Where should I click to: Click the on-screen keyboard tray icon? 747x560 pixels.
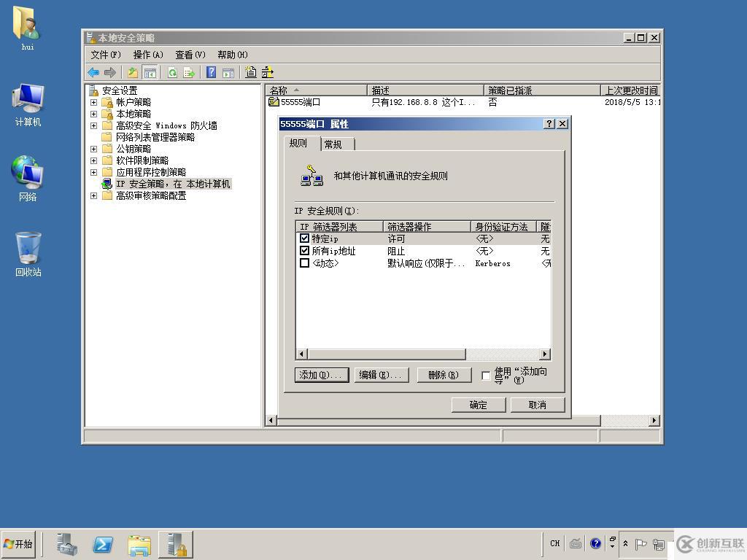[x=575, y=543]
